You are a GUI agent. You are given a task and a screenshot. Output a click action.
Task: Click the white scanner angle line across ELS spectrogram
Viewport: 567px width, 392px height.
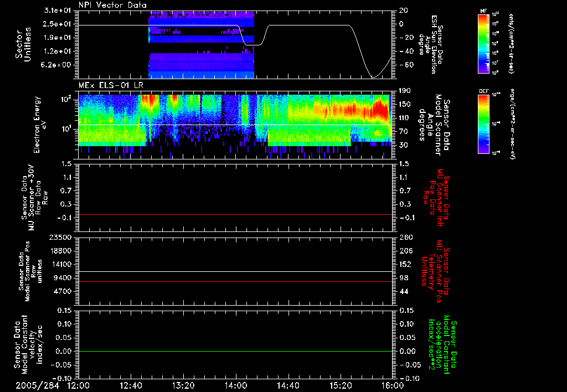click(235, 125)
